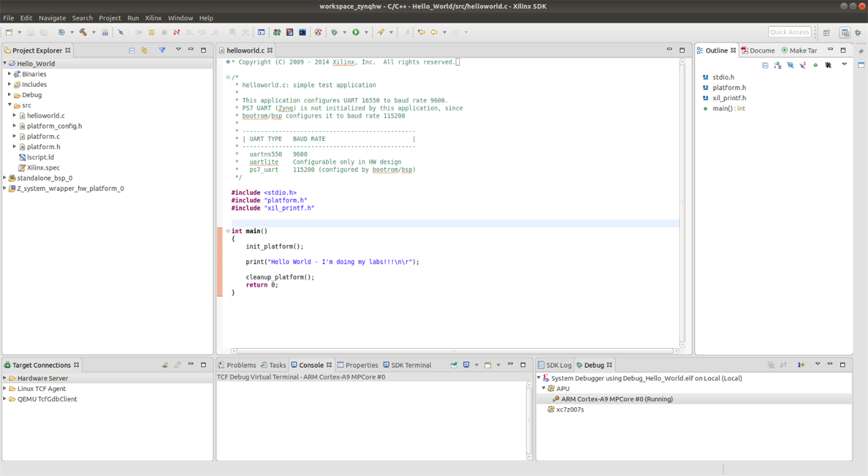Click the Disconnect icon in main toolbar
The width and height of the screenshot is (868, 476).
177,33
